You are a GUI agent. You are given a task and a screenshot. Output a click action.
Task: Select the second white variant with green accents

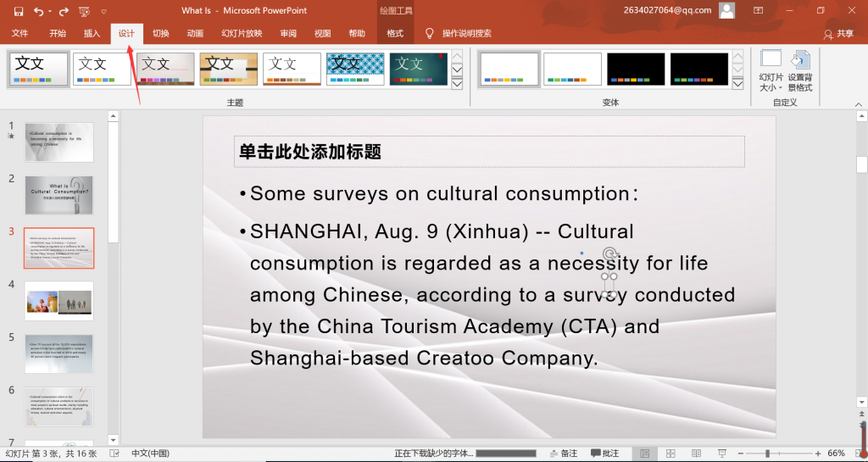click(572, 70)
